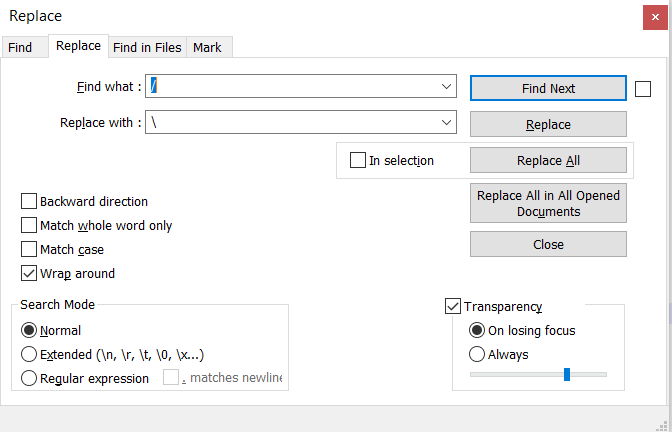Click Replace All in All Opened Documents
This screenshot has height=432, width=672.
pos(548,203)
